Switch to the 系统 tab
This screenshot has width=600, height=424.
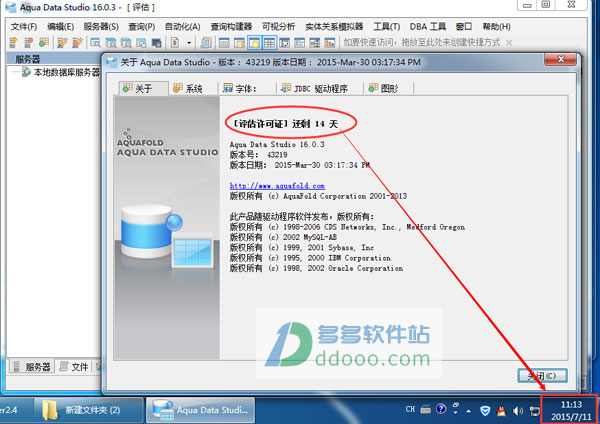[x=194, y=88]
